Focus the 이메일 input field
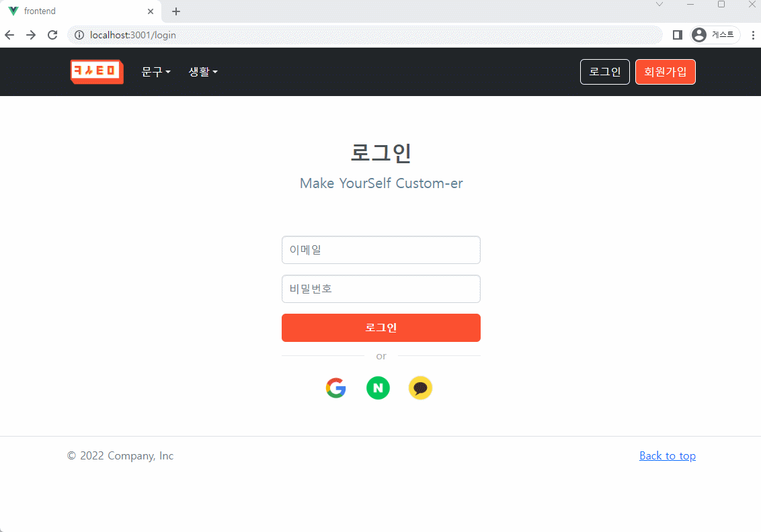The image size is (761, 532). [381, 251]
